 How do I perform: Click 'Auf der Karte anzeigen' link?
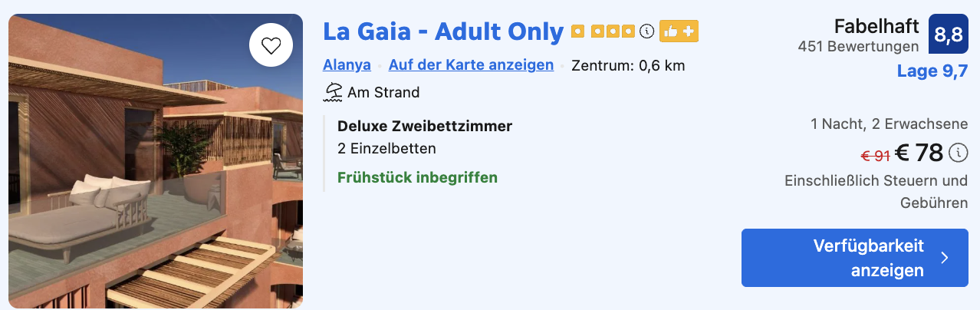[471, 65]
